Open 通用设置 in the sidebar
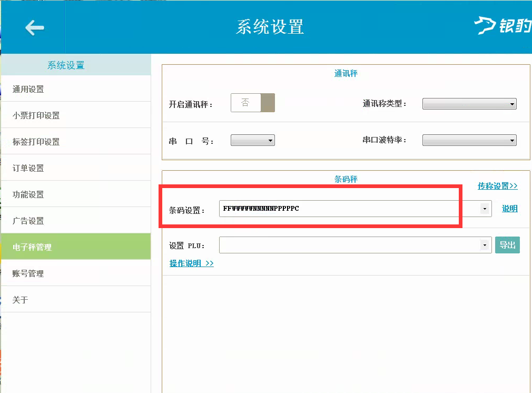Screen dimensions: 532x393 click(x=76, y=89)
